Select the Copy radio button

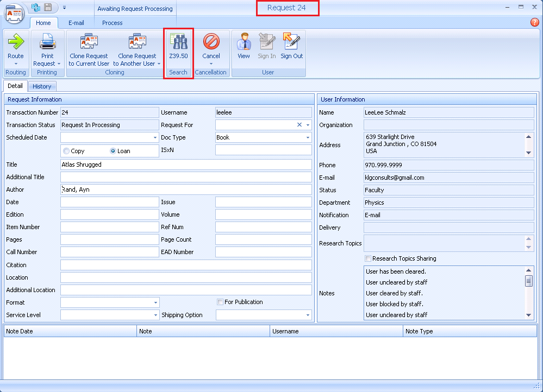coord(67,151)
